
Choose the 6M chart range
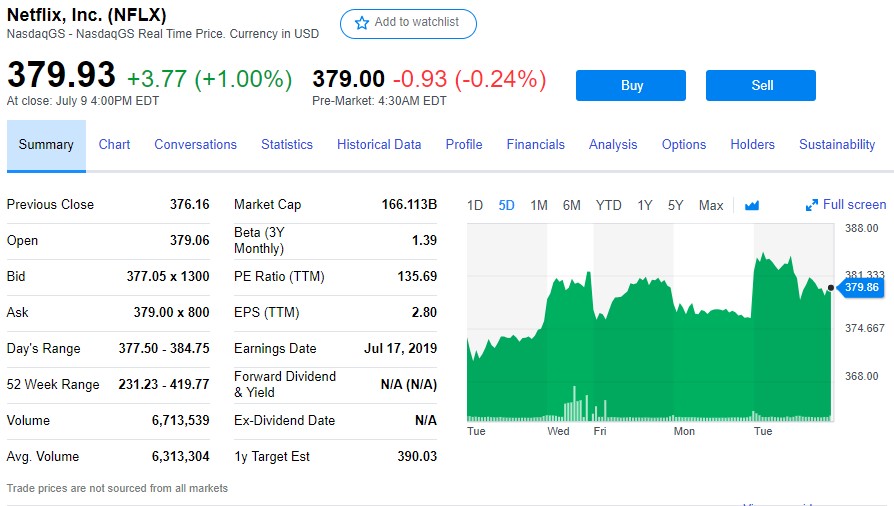(x=571, y=205)
